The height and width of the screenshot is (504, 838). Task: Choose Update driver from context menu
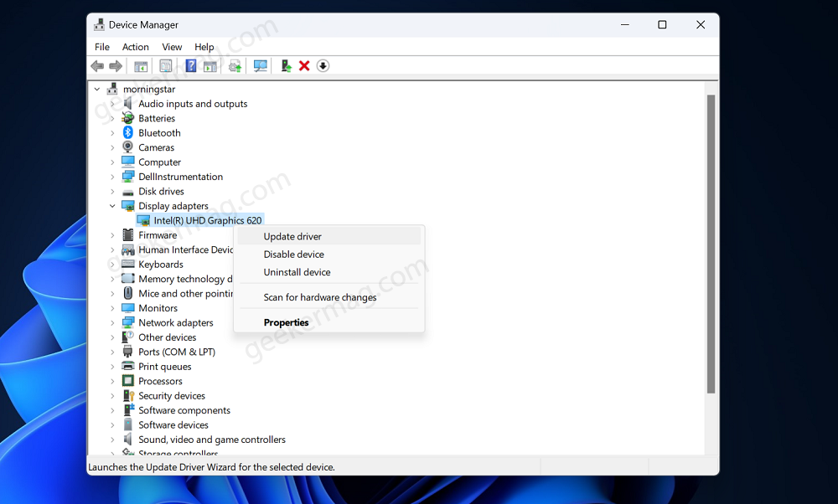click(x=329, y=237)
